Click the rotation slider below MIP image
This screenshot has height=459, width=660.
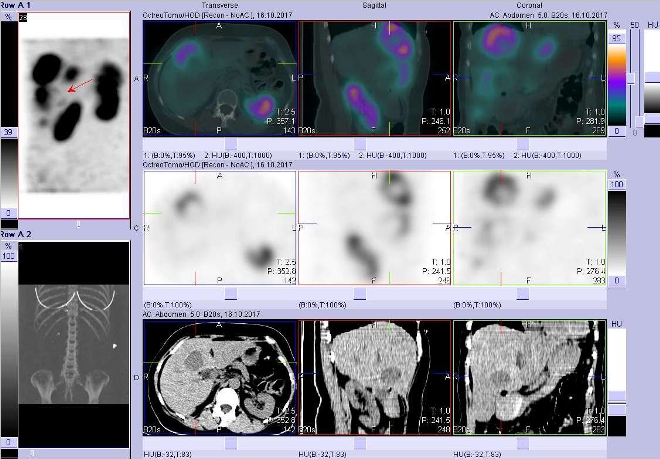76,224
